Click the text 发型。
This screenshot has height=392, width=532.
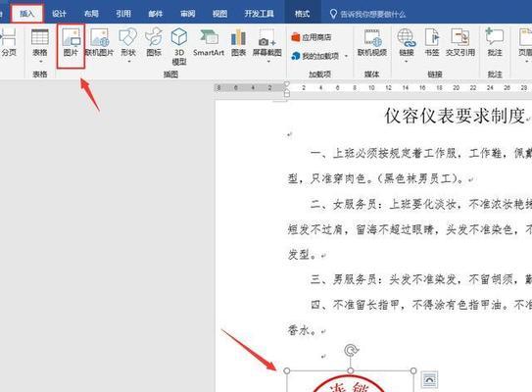pyautogui.click(x=303, y=255)
